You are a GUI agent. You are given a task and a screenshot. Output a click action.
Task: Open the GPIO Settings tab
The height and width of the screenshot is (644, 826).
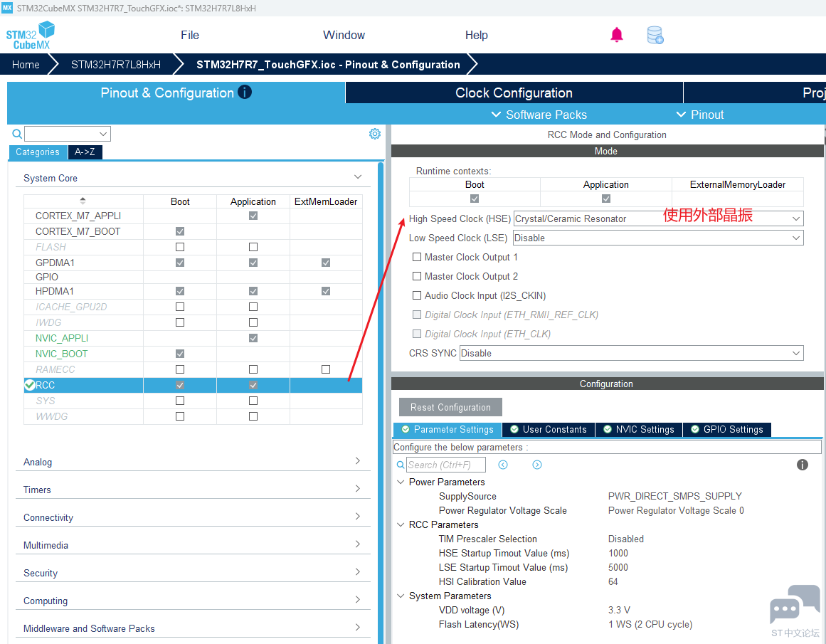click(x=727, y=430)
